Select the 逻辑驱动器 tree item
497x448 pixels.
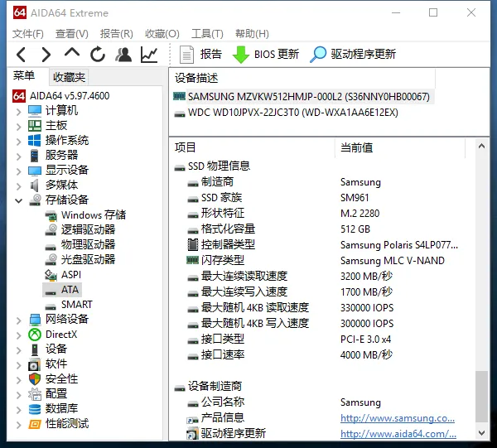coord(80,229)
